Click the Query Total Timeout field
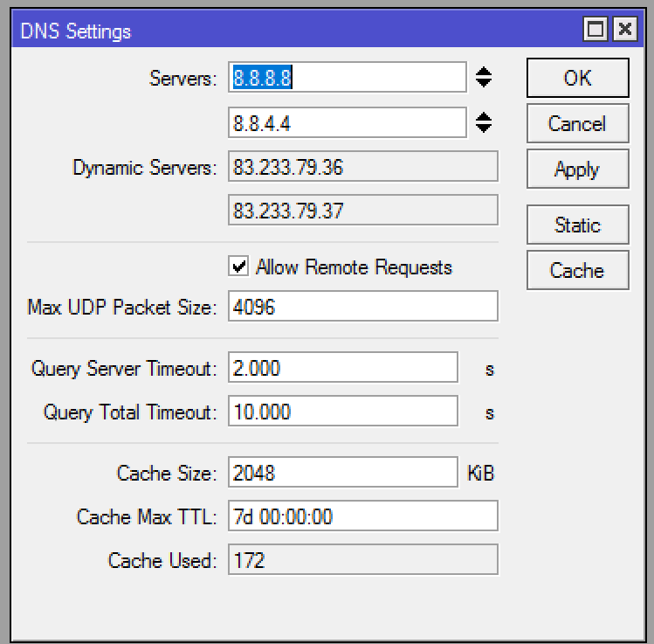 point(343,411)
